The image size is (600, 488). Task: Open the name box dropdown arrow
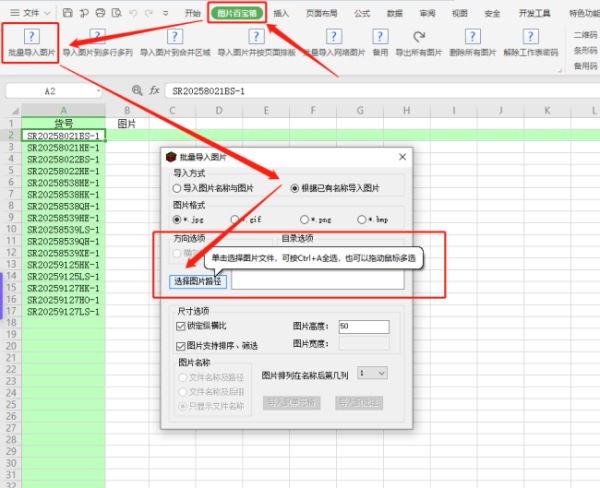tap(99, 91)
